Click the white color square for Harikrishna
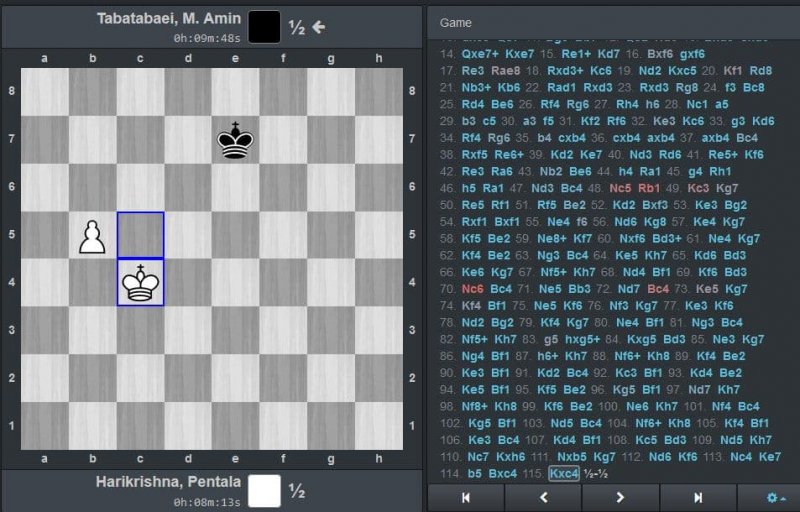The image size is (800, 512). [265, 490]
